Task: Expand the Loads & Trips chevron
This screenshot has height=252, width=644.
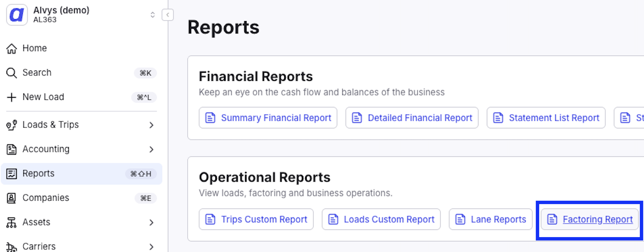Action: click(151, 125)
